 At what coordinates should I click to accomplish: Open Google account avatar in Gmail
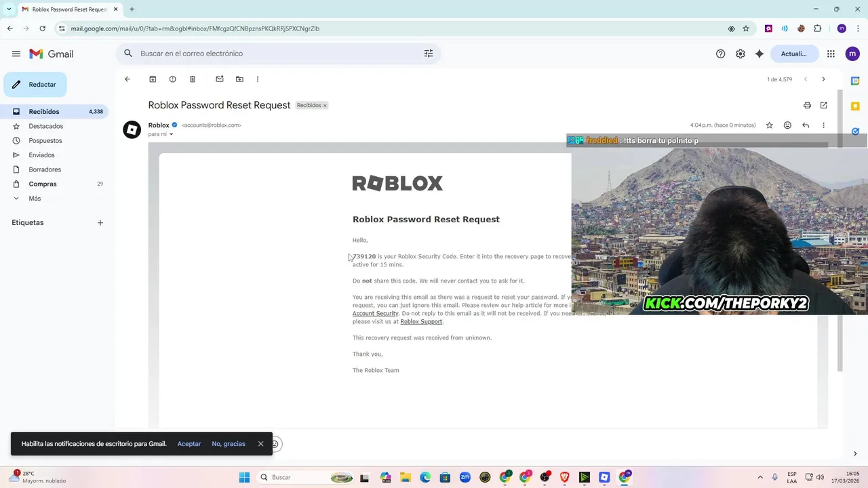852,54
